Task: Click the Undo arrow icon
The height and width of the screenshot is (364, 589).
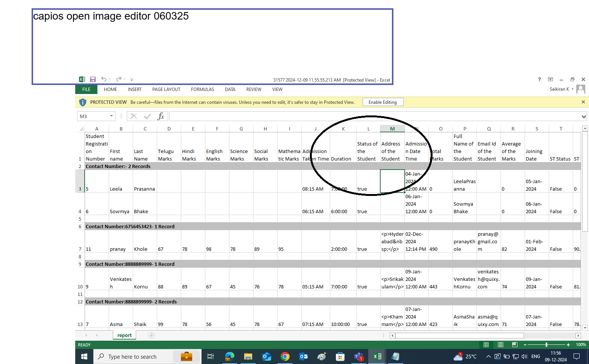Action: (104, 79)
